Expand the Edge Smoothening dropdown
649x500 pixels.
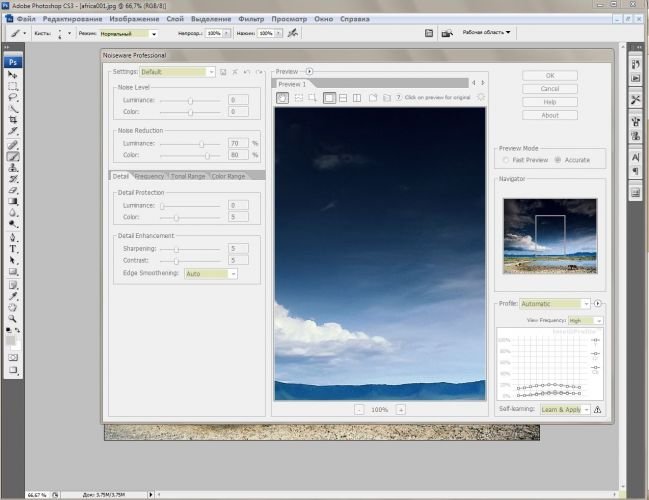pyautogui.click(x=211, y=273)
